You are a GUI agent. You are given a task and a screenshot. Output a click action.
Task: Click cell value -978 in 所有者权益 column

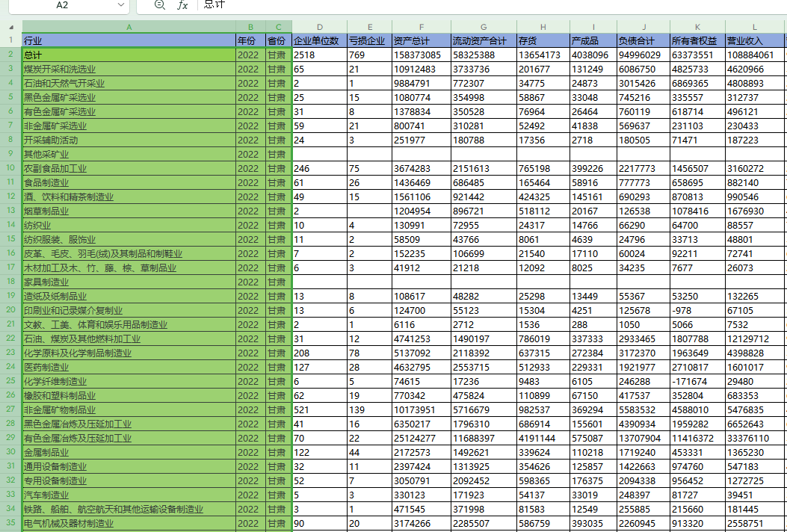click(697, 310)
